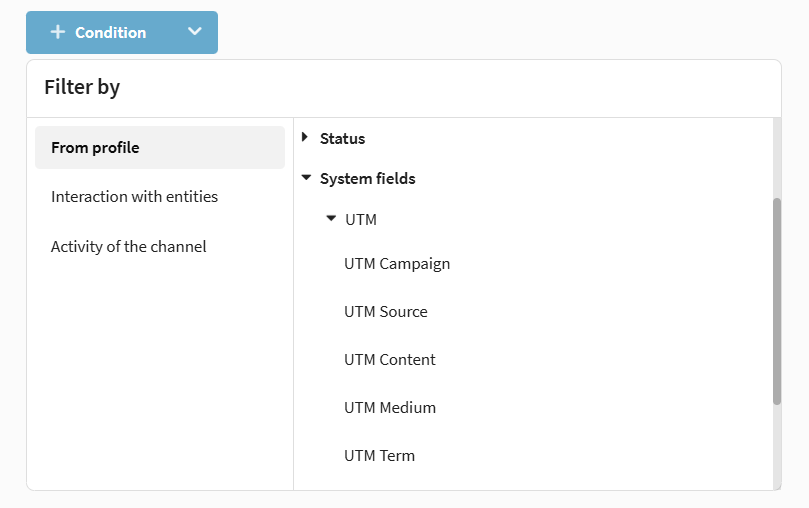The height and width of the screenshot is (508, 809).
Task: Click the UTM subgroup label
Action: click(x=360, y=219)
